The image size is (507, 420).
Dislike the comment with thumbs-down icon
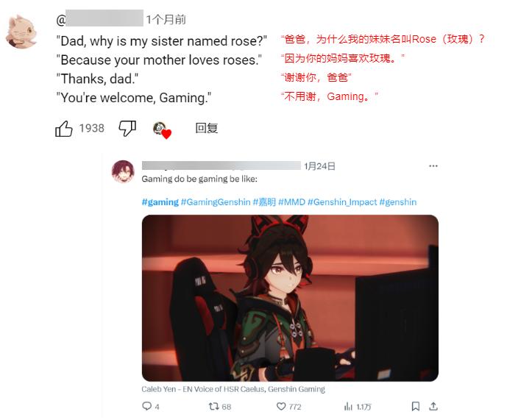pos(127,129)
